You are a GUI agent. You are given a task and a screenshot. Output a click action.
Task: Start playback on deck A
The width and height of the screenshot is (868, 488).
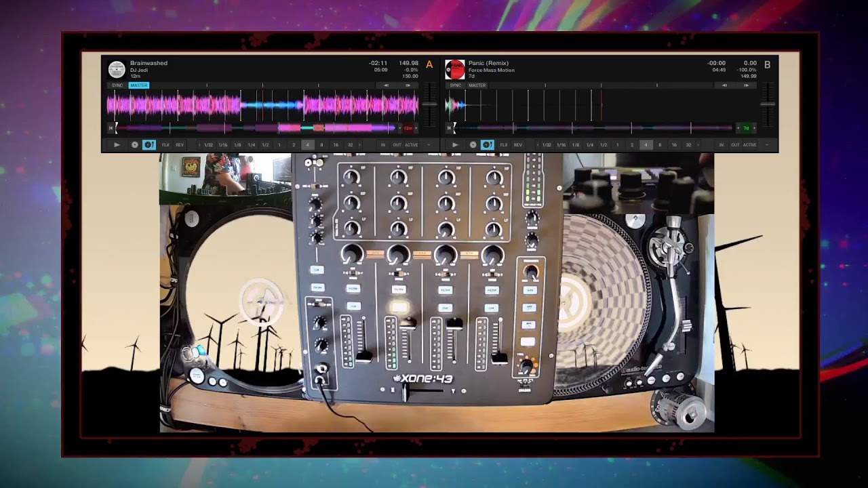tap(117, 145)
